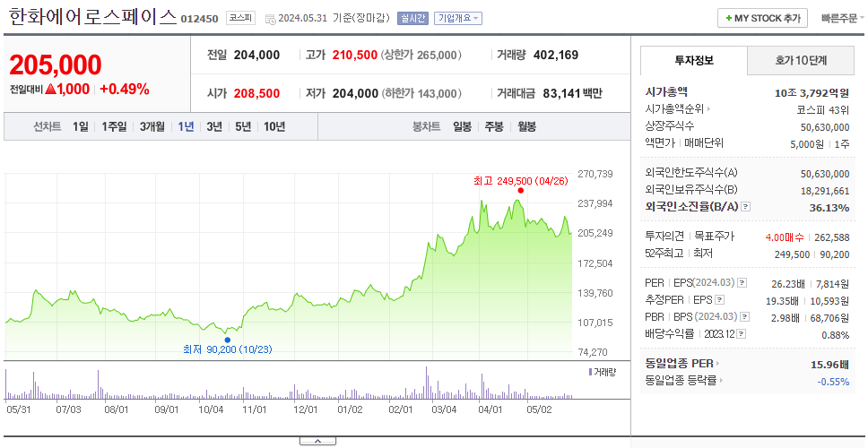Open the 기업개요 dropdown
Viewport: 868px width, 448px height.
[x=458, y=18]
